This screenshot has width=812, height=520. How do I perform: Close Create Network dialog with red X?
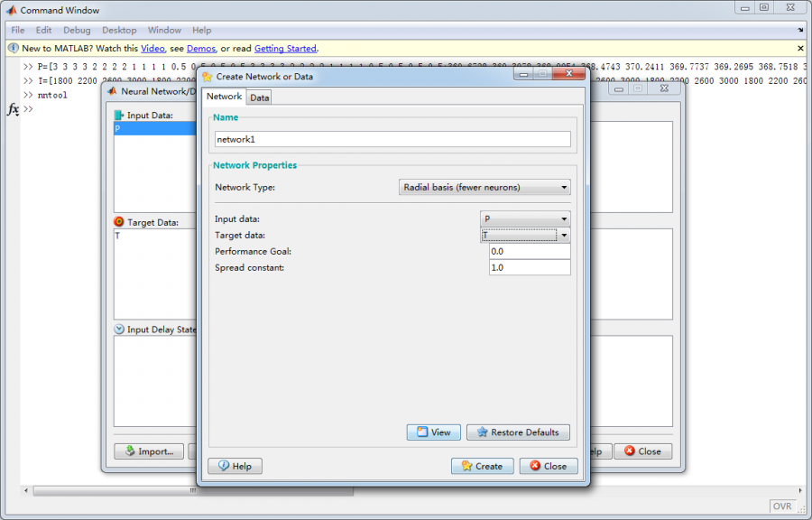[568, 73]
